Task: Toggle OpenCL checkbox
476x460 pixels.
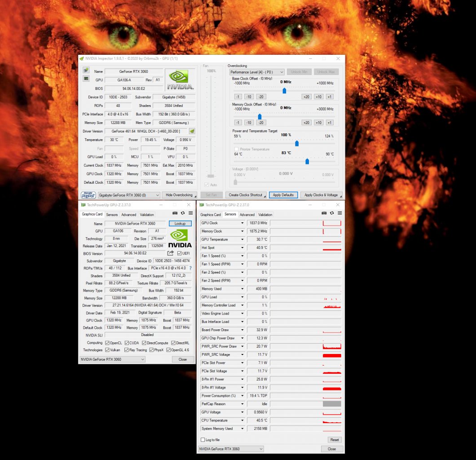Action: coord(107,343)
